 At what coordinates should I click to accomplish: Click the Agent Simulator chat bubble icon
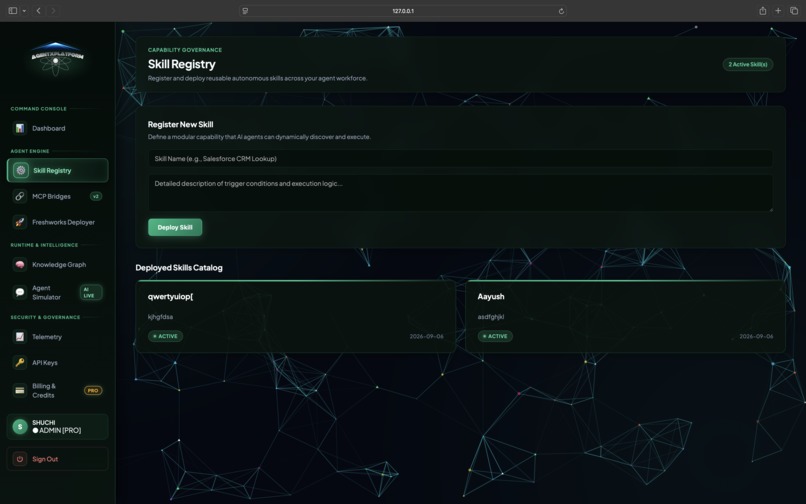[20, 292]
